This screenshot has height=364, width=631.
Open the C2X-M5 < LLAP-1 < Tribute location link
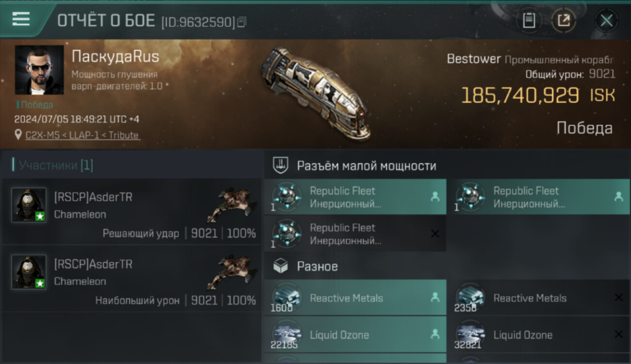(83, 135)
